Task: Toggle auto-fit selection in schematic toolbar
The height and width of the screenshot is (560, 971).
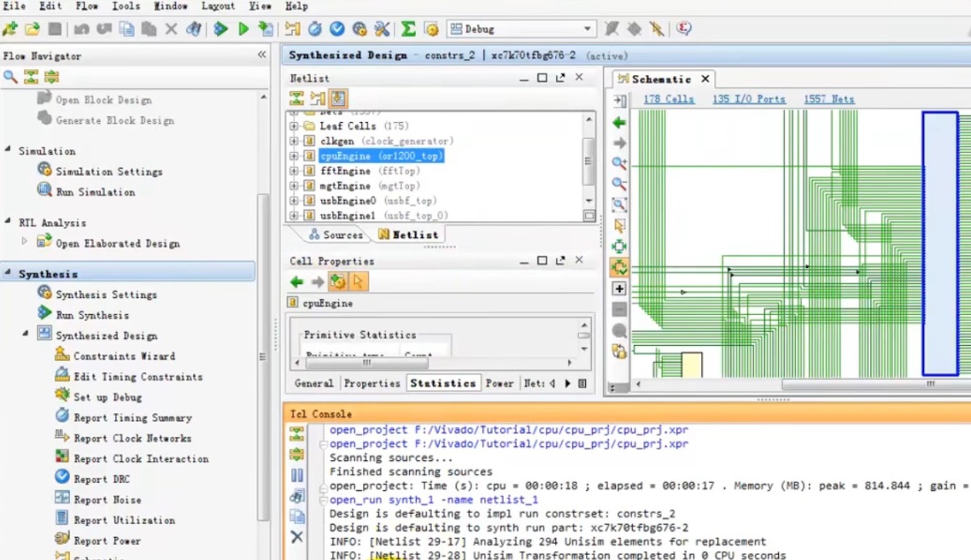Action: click(619, 267)
